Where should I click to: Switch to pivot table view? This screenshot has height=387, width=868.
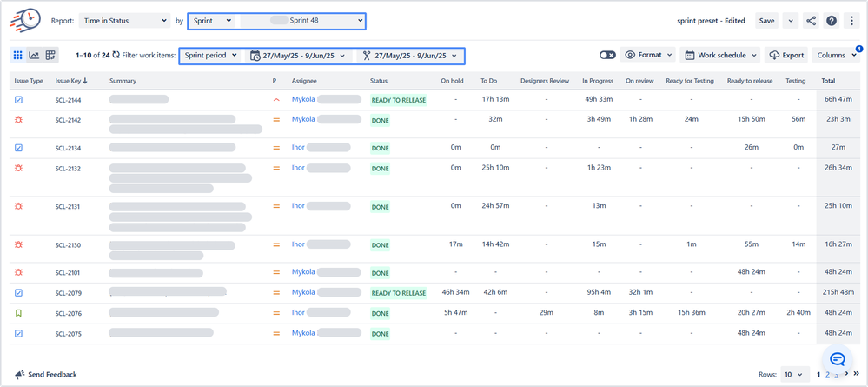(50, 55)
